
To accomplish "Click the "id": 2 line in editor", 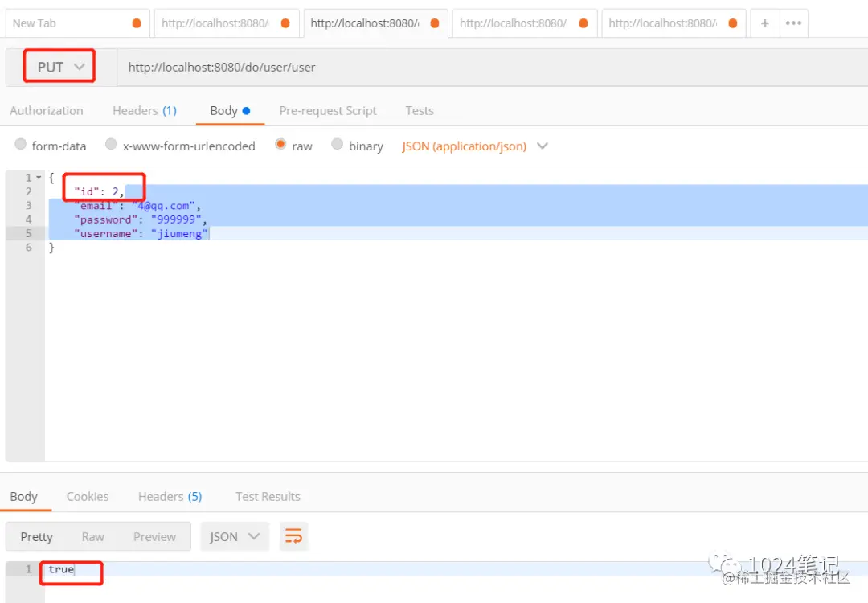I will [100, 191].
